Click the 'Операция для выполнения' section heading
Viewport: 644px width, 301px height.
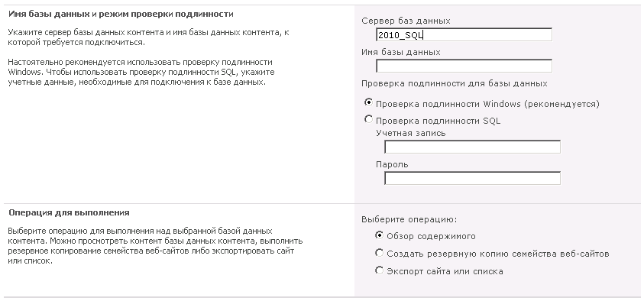pyautogui.click(x=69, y=212)
